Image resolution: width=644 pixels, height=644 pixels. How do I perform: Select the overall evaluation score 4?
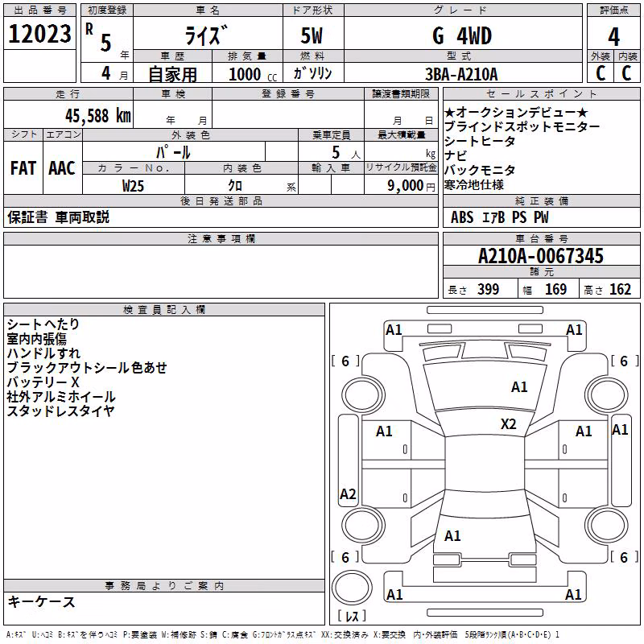(613, 36)
